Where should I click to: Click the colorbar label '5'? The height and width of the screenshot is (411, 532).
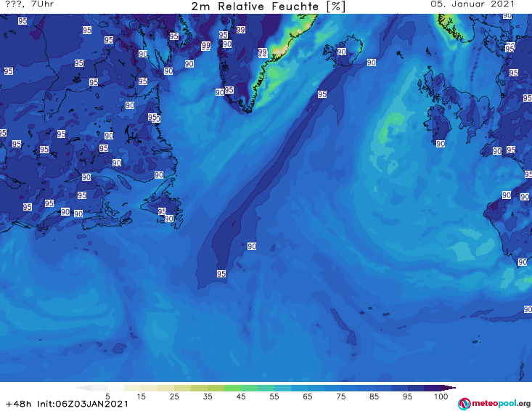pos(107,396)
